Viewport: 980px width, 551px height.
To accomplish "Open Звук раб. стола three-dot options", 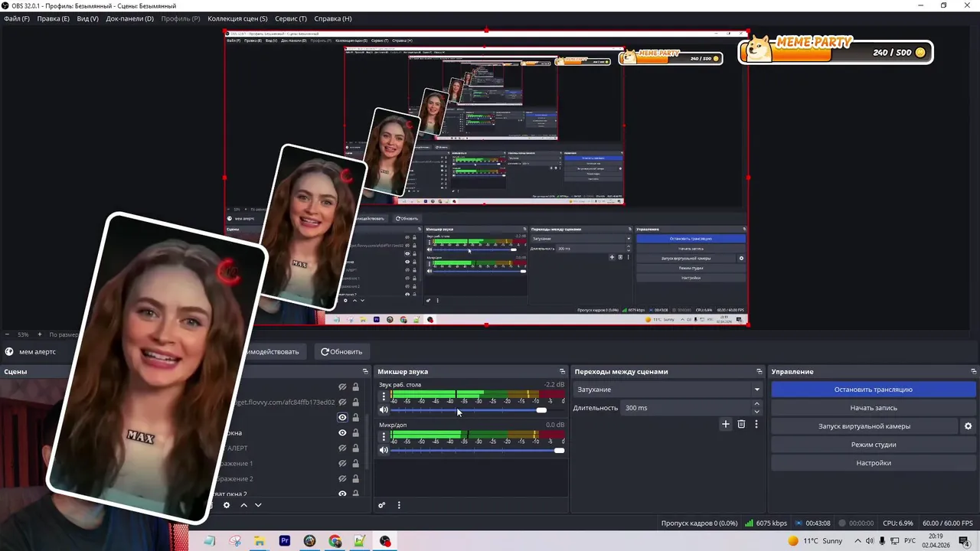I will pos(384,396).
